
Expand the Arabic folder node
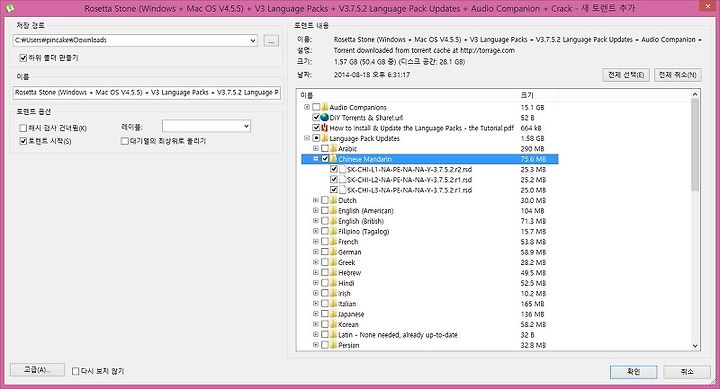pos(315,148)
